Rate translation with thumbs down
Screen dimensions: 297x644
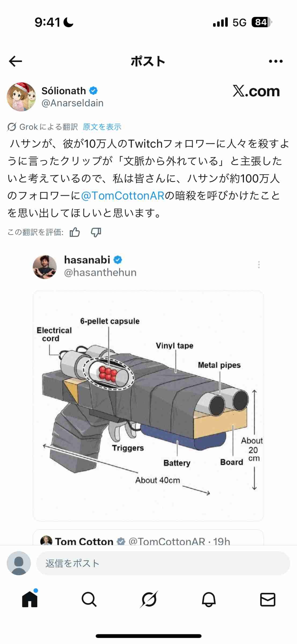[x=96, y=232]
